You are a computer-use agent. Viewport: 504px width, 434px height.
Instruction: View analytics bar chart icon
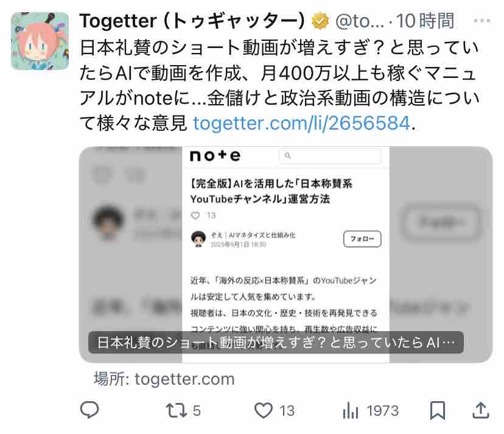point(351,411)
